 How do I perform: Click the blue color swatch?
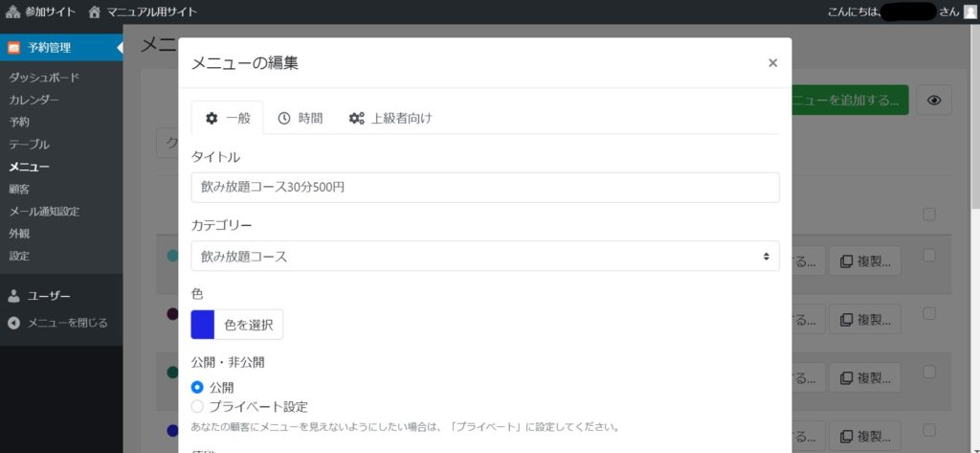(x=203, y=325)
